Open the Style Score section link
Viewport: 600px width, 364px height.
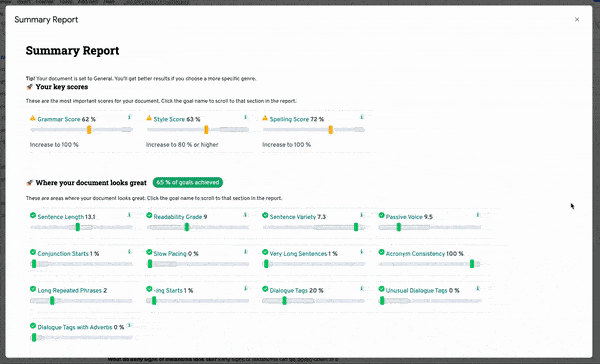point(169,119)
